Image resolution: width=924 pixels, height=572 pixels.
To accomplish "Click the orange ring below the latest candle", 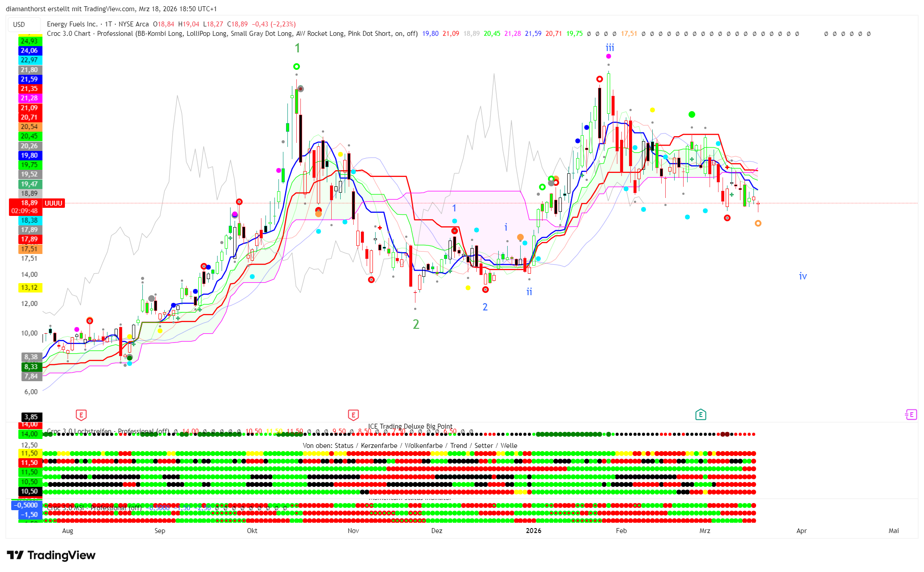I will (758, 223).
